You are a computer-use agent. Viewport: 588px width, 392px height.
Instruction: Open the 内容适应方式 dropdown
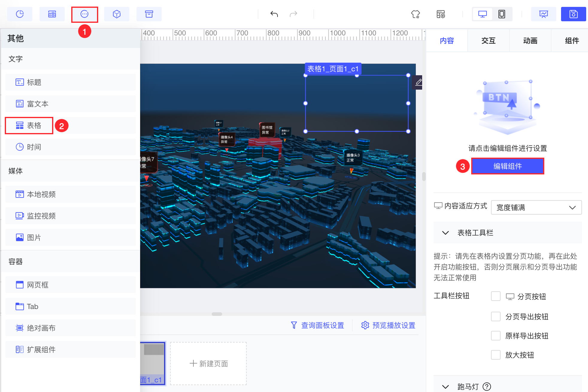tap(536, 207)
